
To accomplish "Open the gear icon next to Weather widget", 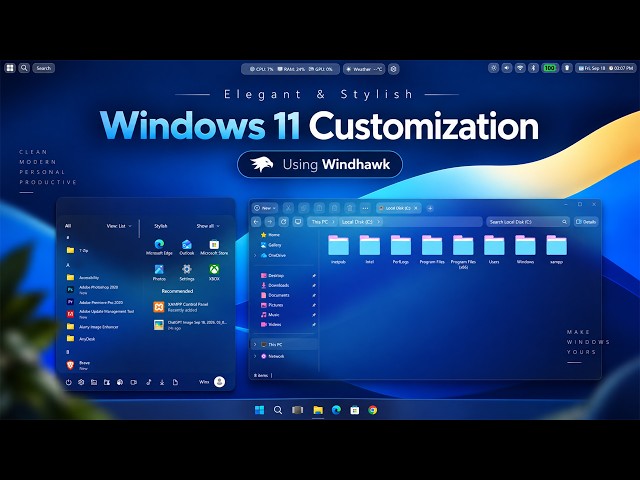I will click(393, 69).
